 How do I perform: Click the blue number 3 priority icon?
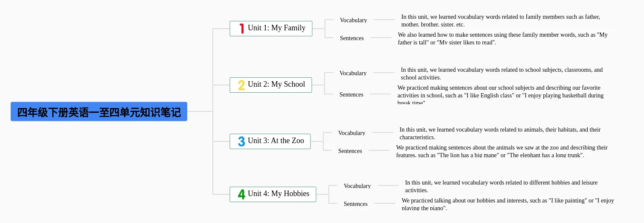click(x=241, y=141)
